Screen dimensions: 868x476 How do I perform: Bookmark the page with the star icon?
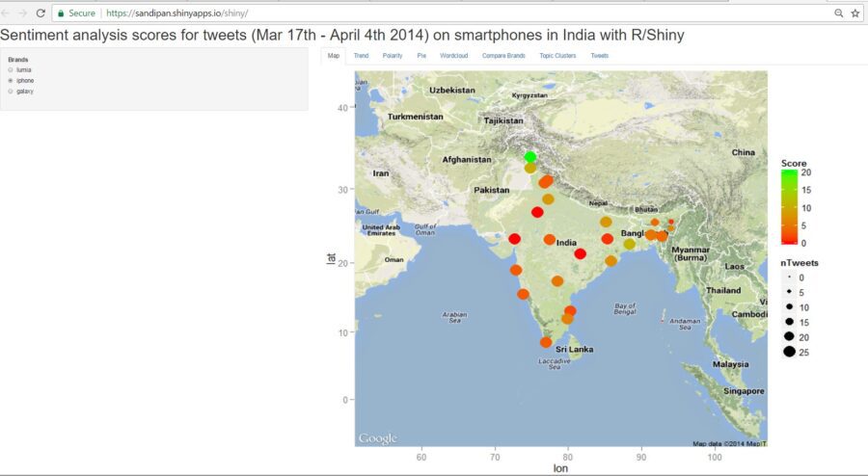[855, 13]
